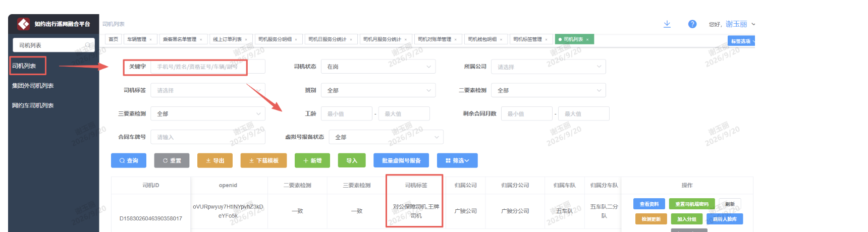The width and height of the screenshot is (868, 232).
Task: Click the orange 检测更新 button
Action: click(651, 219)
